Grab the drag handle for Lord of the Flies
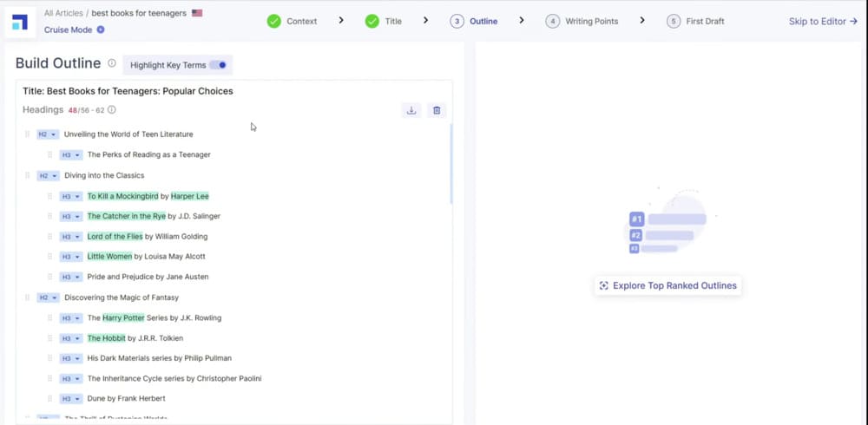 [49, 236]
